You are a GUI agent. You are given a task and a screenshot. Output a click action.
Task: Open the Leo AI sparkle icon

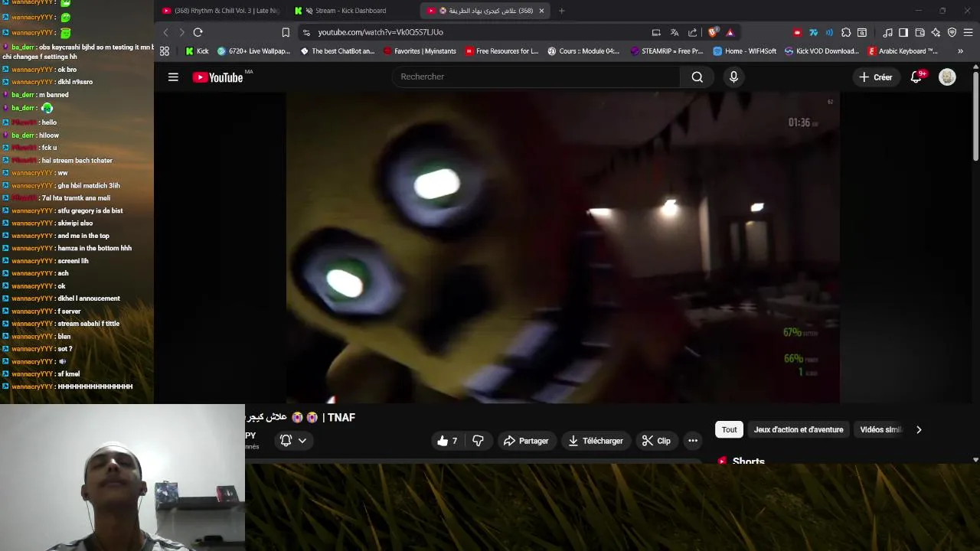(x=936, y=32)
